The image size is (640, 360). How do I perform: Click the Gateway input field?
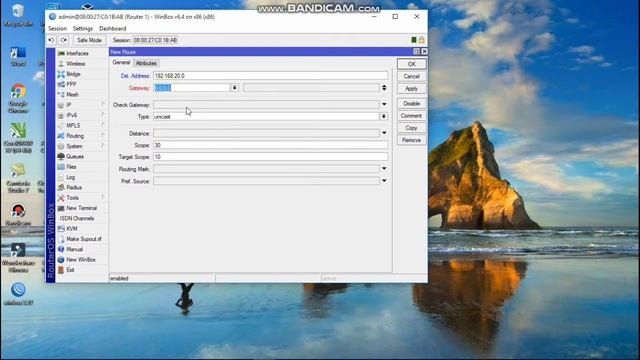point(191,88)
